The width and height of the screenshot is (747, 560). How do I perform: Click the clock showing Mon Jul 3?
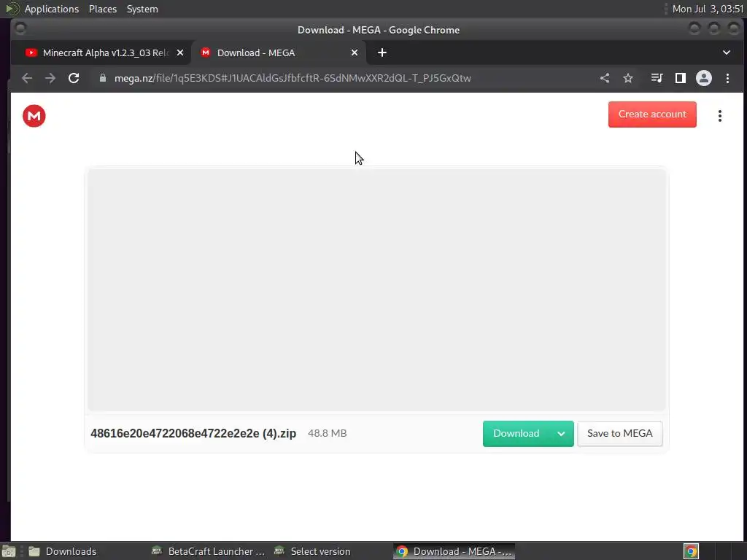coord(708,9)
